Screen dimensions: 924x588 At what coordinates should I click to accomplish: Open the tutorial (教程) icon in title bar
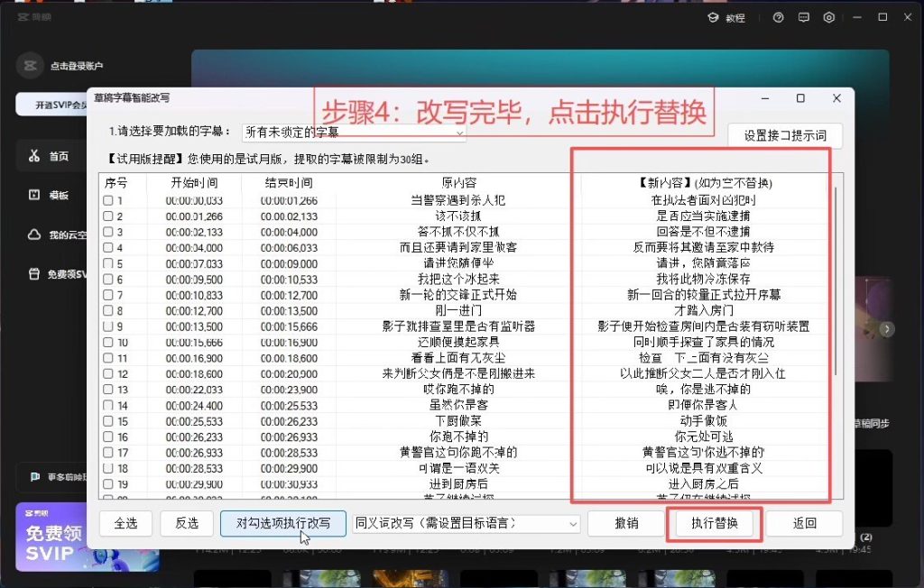(713, 18)
